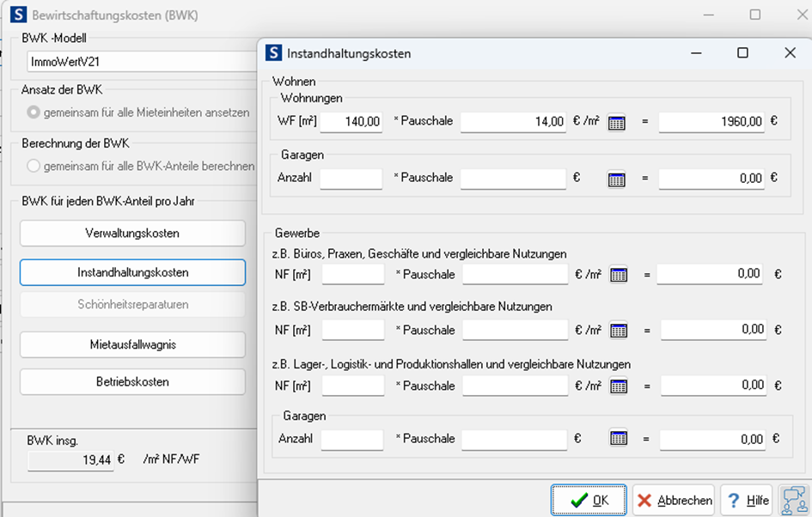Screen dimensions: 812x517
Task: Open the Betriebskosten section
Action: (x=132, y=381)
